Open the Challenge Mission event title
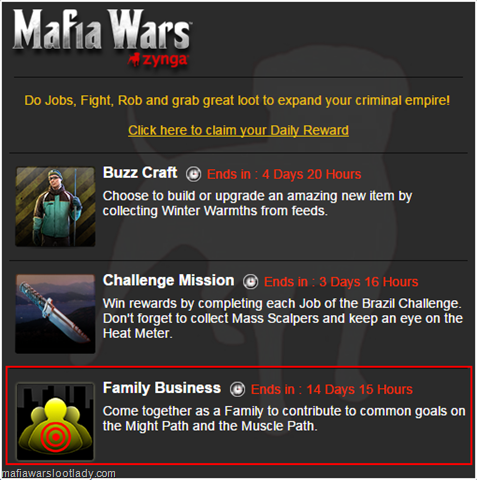Screen dimensions: 477x480 click(x=168, y=280)
